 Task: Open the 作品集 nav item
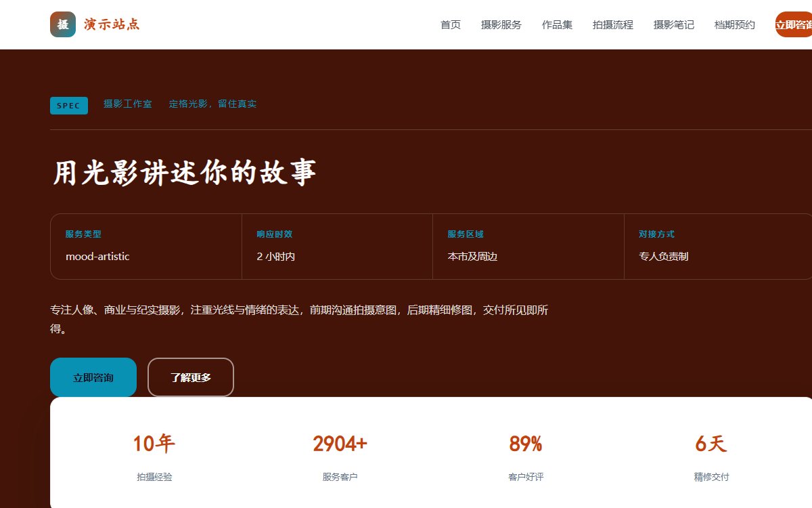coord(557,25)
